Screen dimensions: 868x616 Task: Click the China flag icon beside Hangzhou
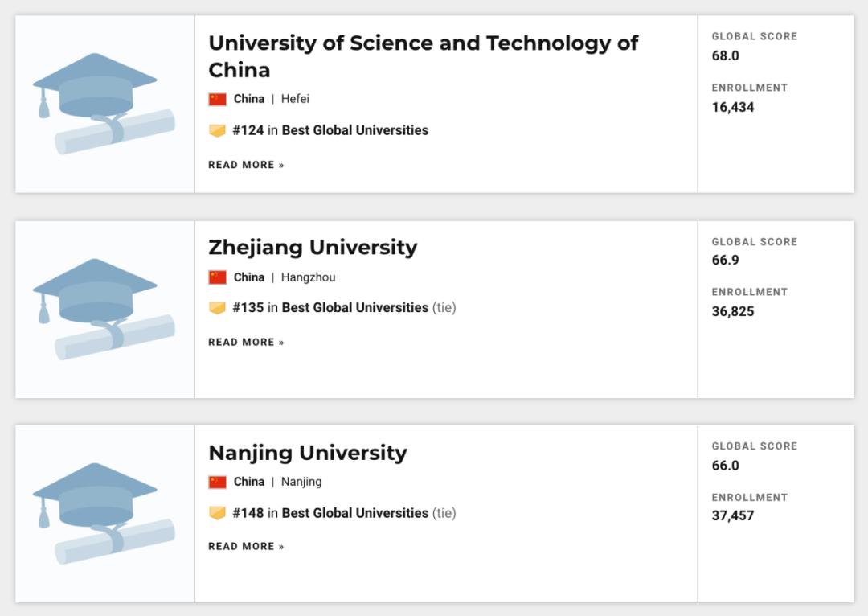[x=217, y=277]
